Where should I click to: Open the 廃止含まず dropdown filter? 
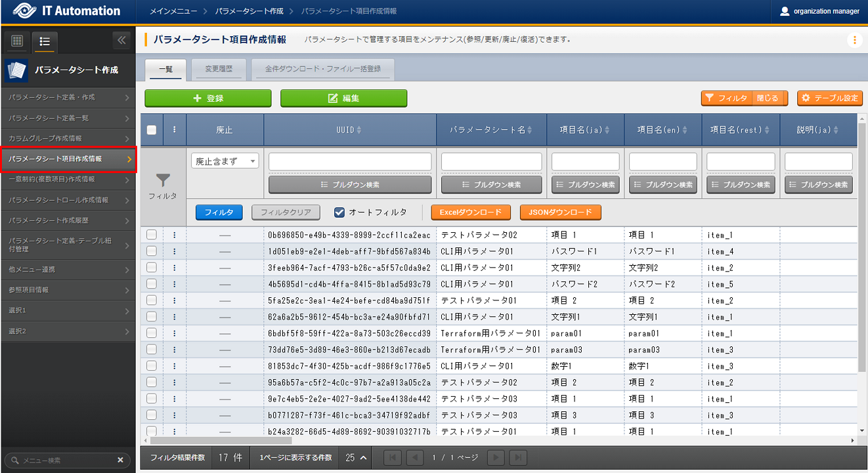click(x=225, y=161)
